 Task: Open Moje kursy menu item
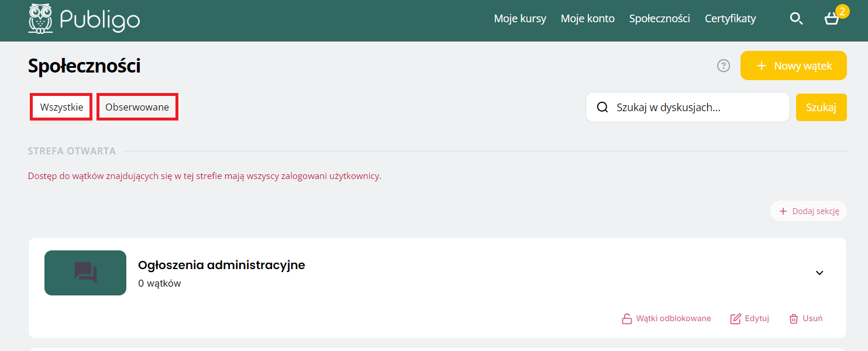tap(520, 19)
